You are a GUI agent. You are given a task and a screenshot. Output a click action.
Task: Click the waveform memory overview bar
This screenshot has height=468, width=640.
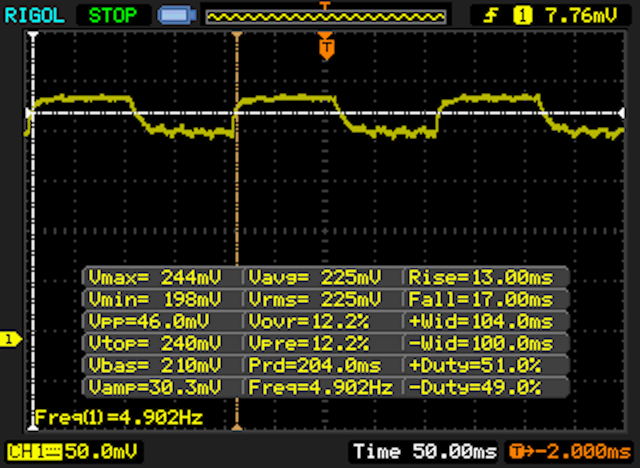click(x=326, y=17)
